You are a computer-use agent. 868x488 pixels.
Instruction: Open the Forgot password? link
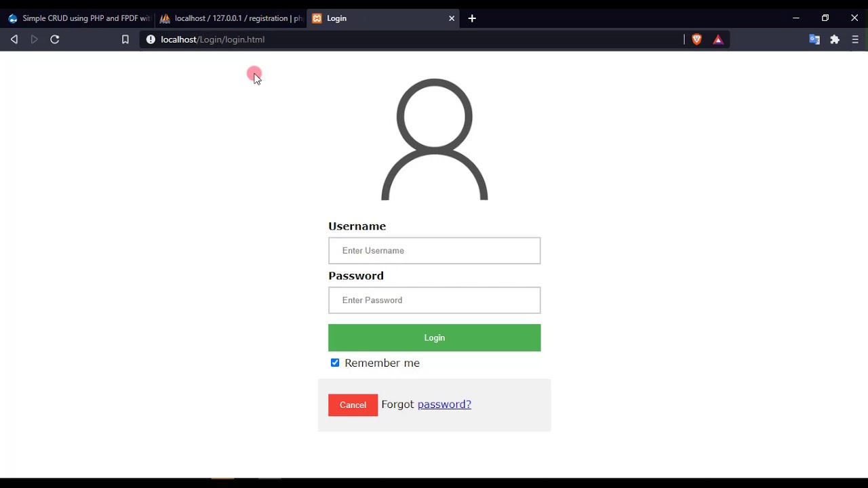point(444,405)
